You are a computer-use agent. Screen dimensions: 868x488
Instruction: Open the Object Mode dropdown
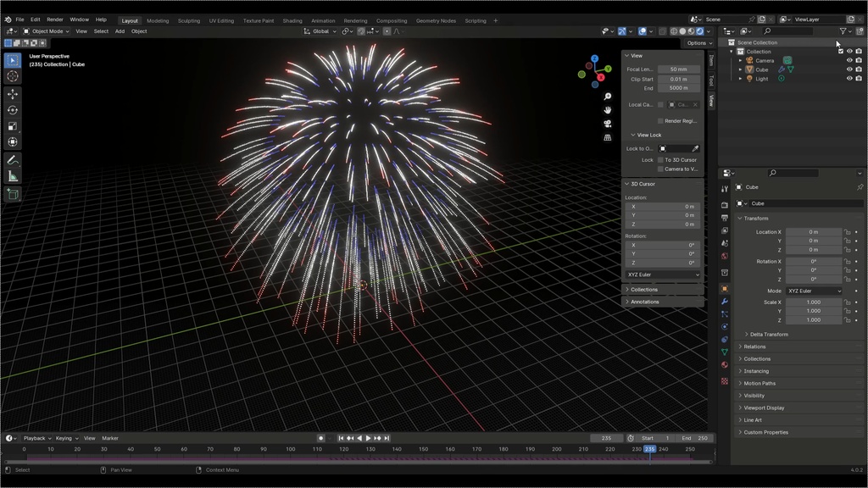[x=46, y=31]
